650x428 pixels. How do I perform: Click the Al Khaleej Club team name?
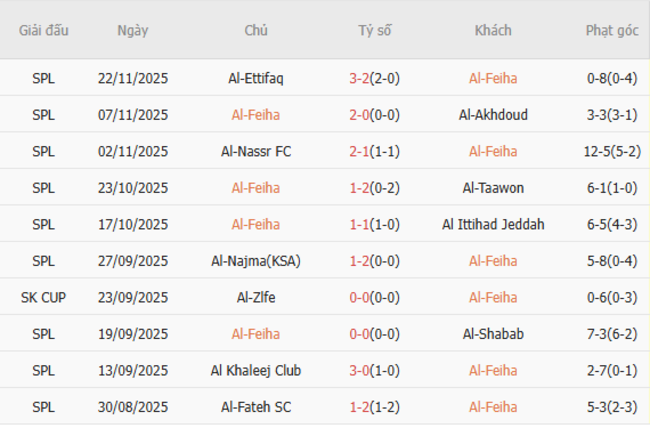pos(256,370)
